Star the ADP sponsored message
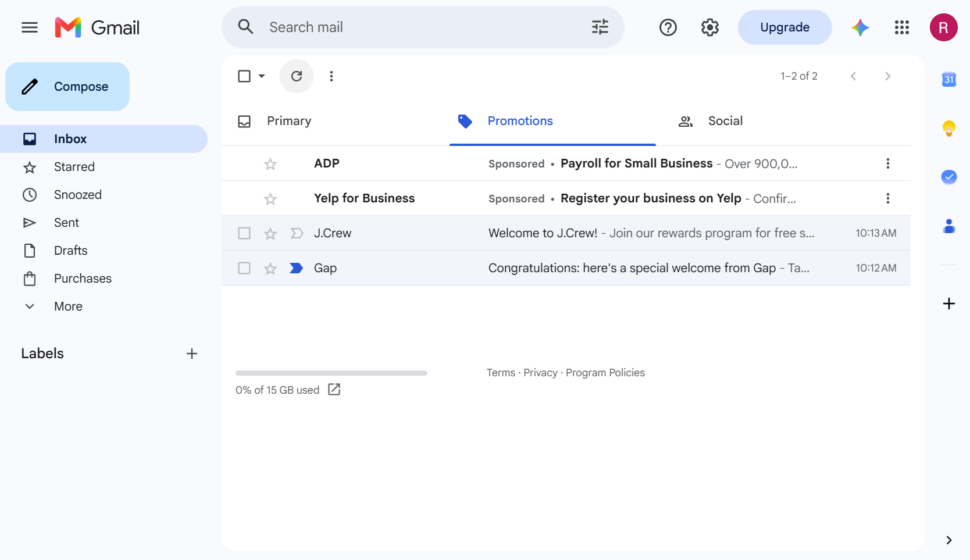This screenshot has width=970, height=560. point(270,163)
